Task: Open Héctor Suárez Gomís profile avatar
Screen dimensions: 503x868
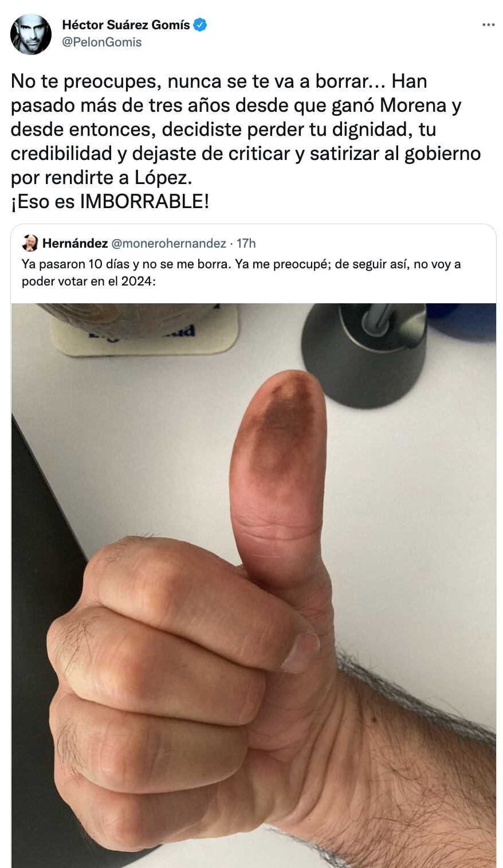Action: (31, 34)
